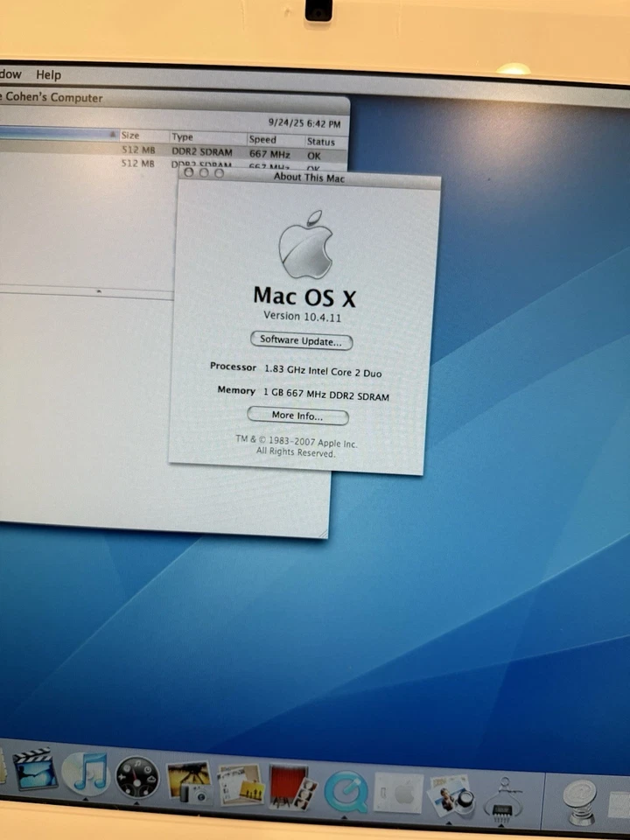Screen dimensions: 630x840
Task: Open the Dashboard dock icon
Action: tap(137, 777)
